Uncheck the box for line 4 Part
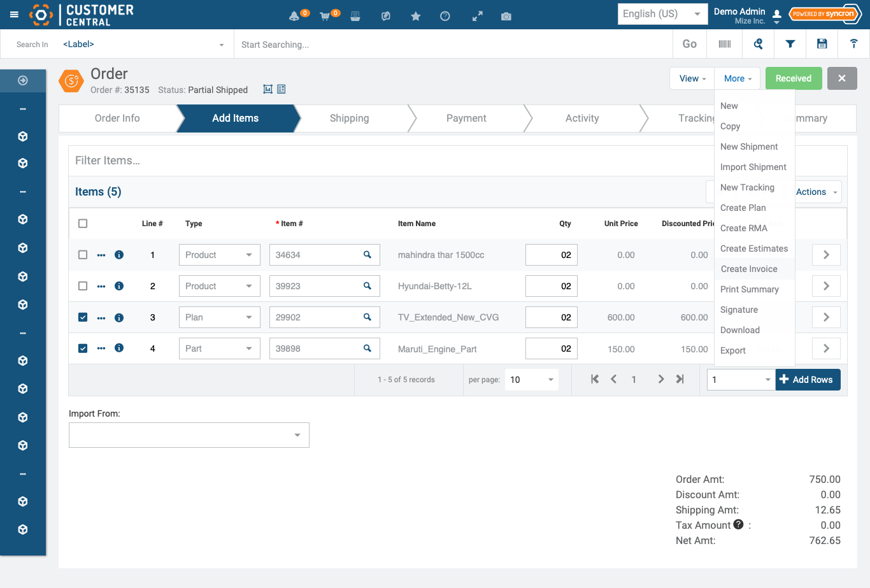870x588 pixels. (x=83, y=348)
